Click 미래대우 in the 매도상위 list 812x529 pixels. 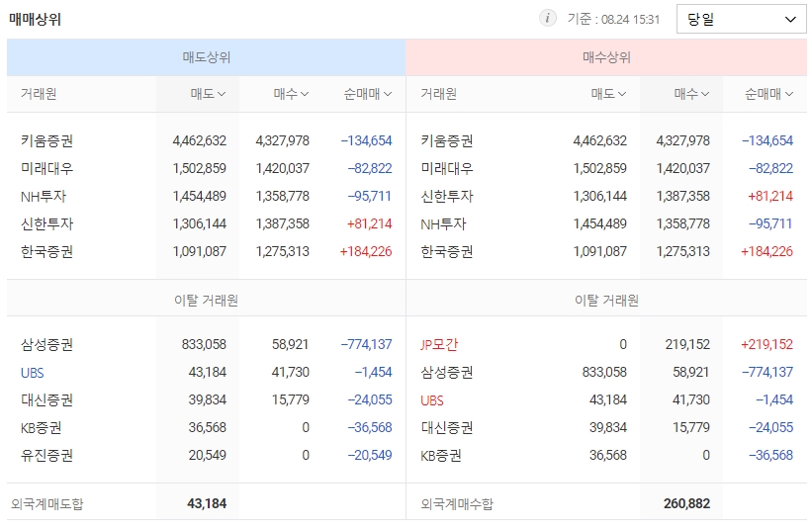coord(47,169)
